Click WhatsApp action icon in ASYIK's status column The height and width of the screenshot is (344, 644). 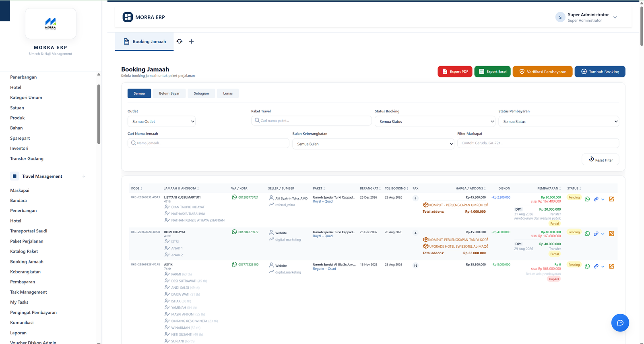[x=588, y=266]
